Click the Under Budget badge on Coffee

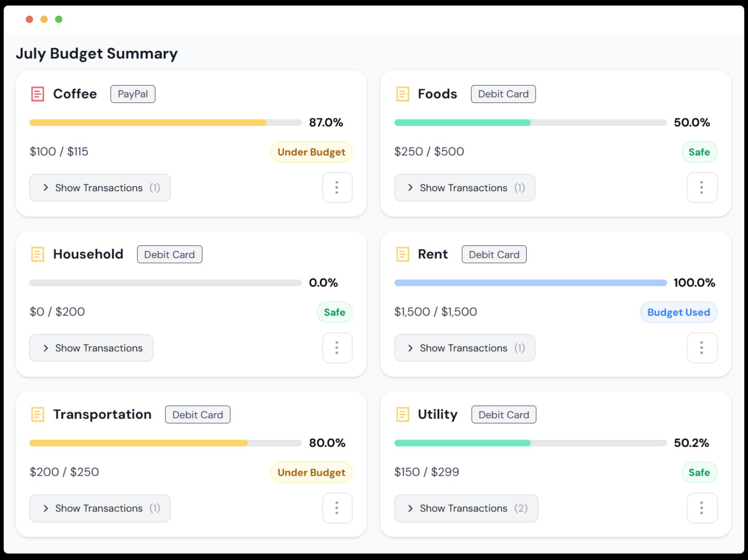point(311,152)
